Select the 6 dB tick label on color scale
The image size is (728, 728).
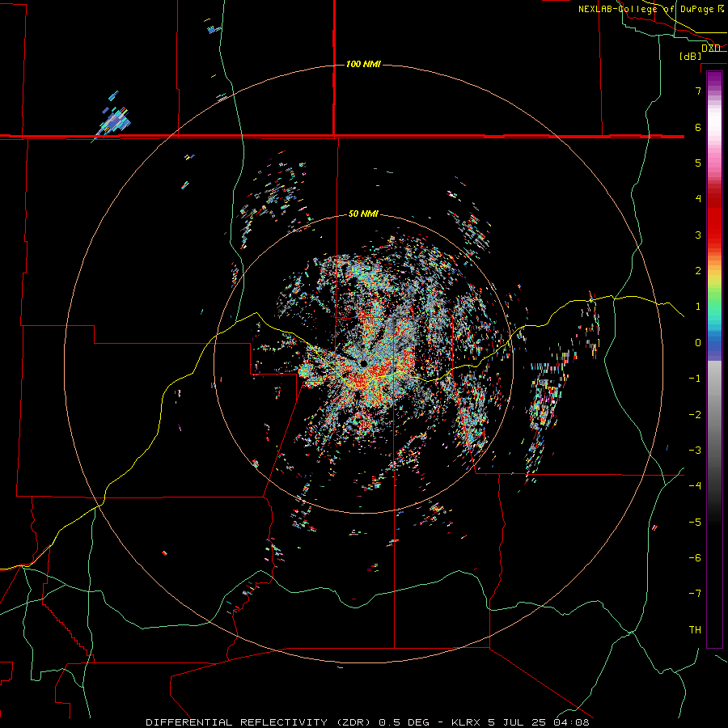[698, 127]
